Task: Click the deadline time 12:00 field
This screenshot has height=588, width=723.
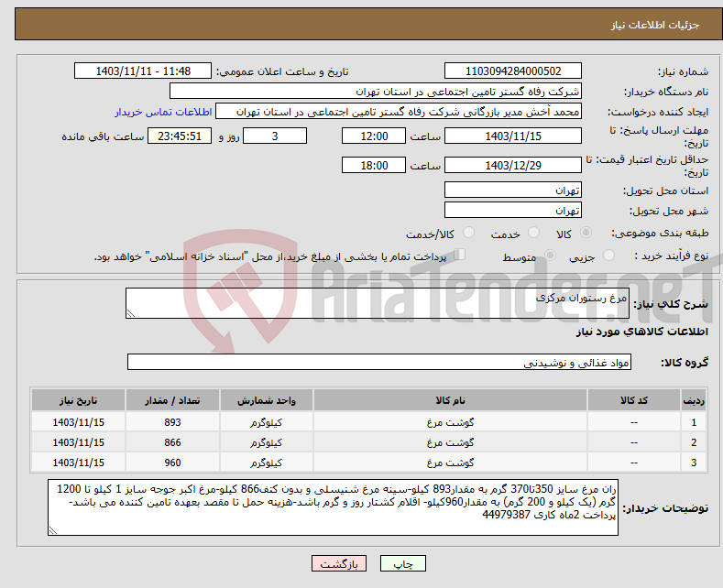Action: pyautogui.click(x=374, y=136)
